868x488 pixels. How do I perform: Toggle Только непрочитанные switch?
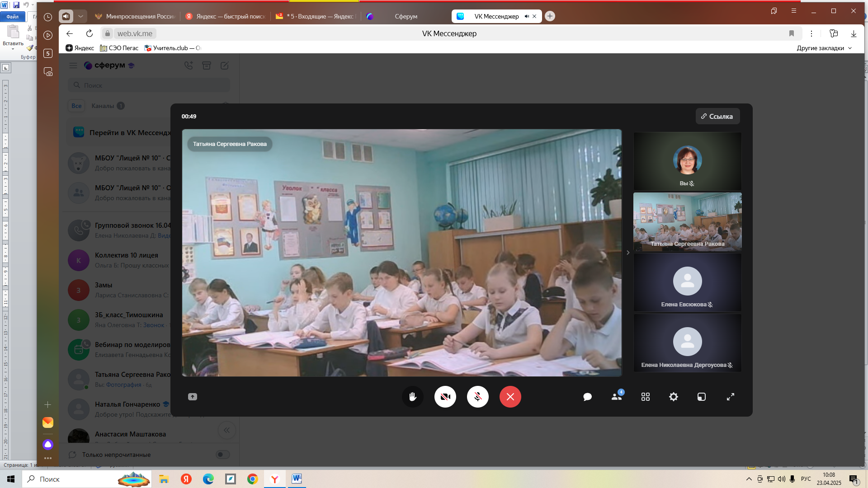click(223, 455)
